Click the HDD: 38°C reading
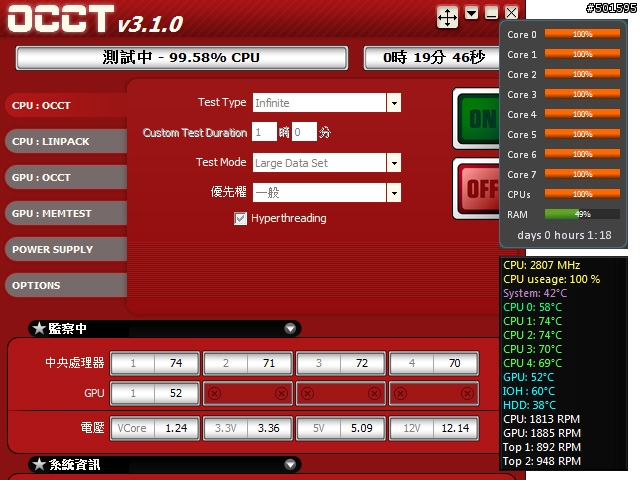This screenshot has height=480, width=640. (529, 405)
